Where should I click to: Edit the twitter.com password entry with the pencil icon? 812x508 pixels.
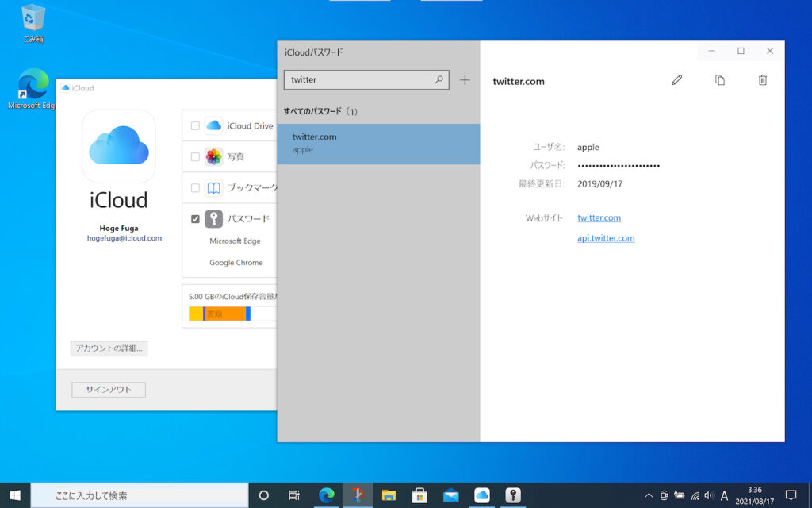point(676,80)
